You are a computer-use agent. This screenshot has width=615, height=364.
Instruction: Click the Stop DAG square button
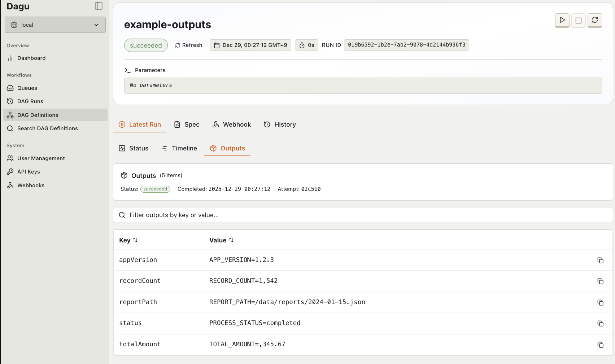coord(578,20)
